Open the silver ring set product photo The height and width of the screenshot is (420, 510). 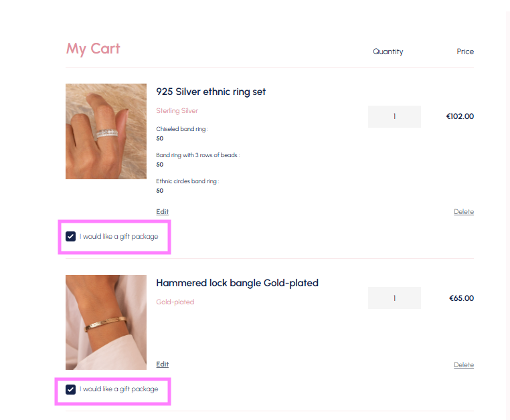106,131
